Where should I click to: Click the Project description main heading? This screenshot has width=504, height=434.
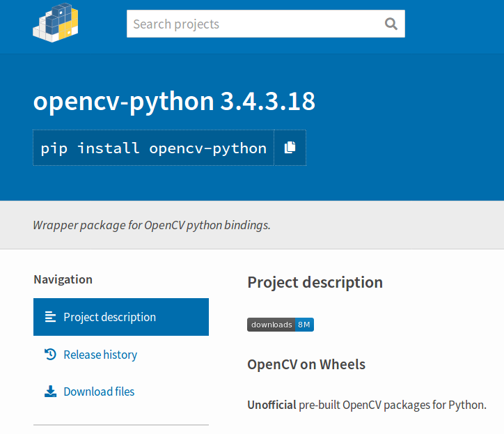coord(315,282)
